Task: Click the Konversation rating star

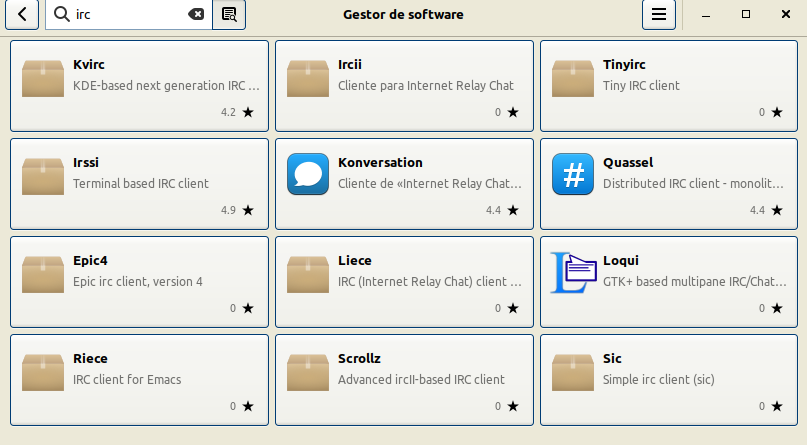Action: [513, 210]
